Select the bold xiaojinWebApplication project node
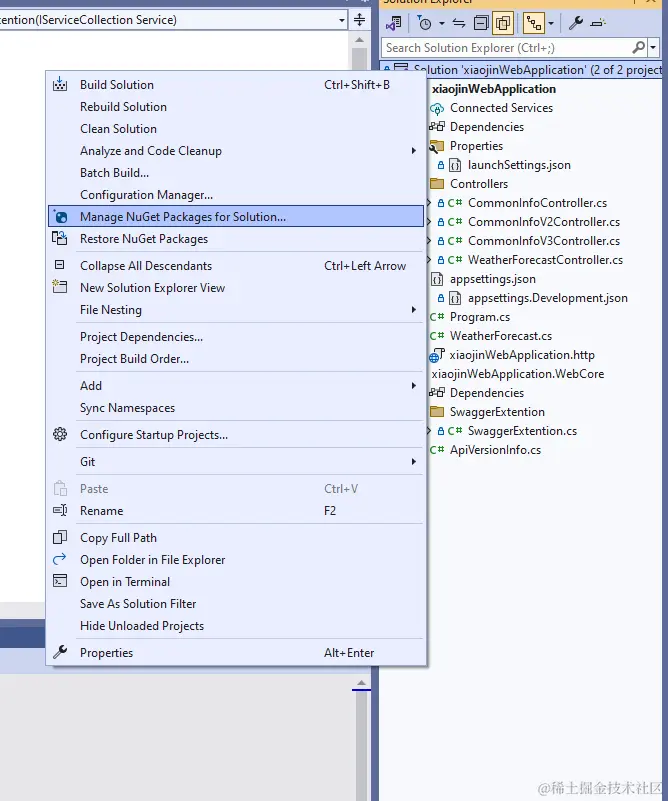668x801 pixels. point(493,89)
